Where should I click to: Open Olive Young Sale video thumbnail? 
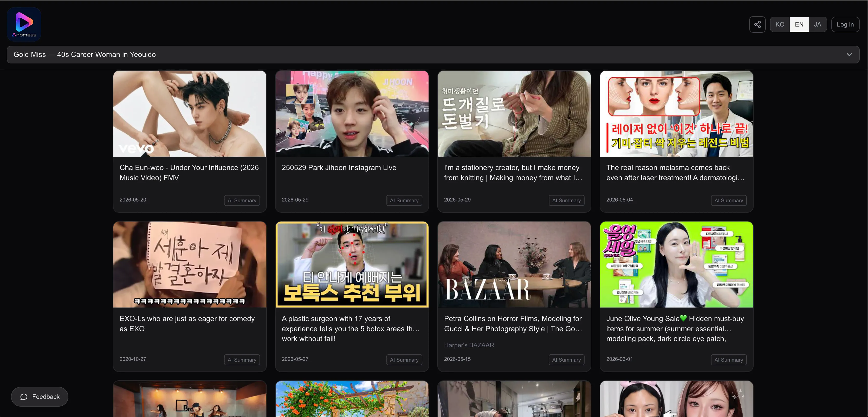(676, 264)
